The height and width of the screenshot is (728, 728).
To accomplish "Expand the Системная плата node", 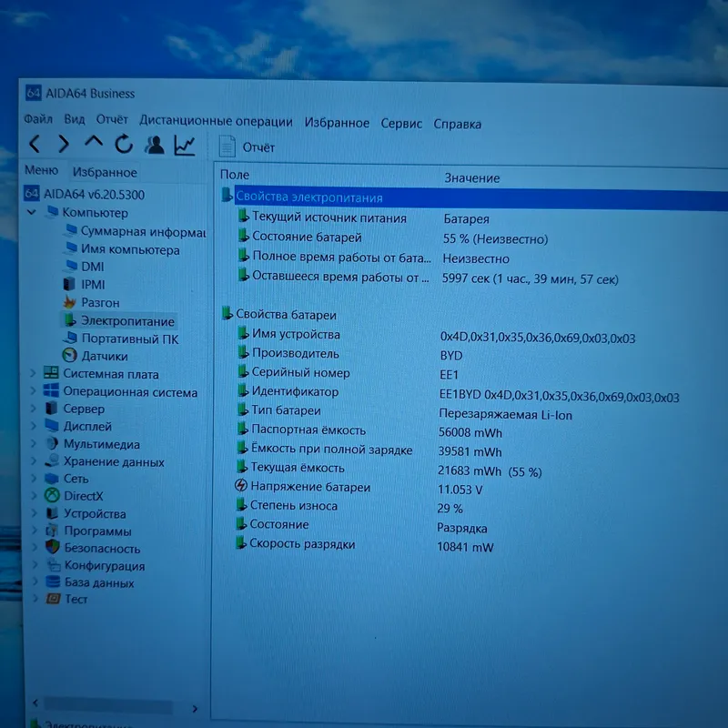I will 33,373.
